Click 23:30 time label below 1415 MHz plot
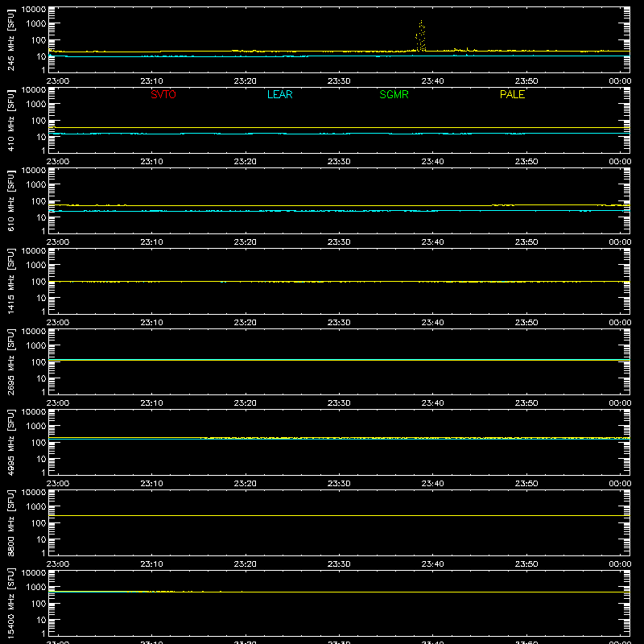Screen dimensions: 644x644 tap(339, 323)
